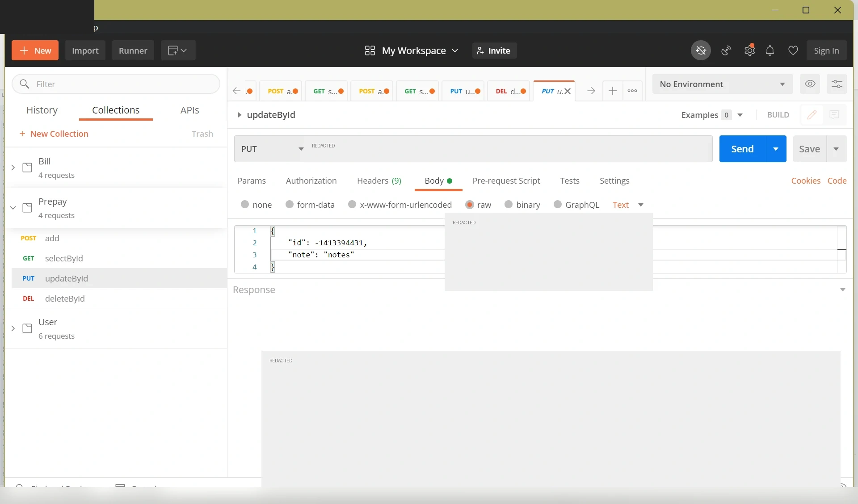Open manage environments sliders icon
The height and width of the screenshot is (504, 858).
coord(837,84)
